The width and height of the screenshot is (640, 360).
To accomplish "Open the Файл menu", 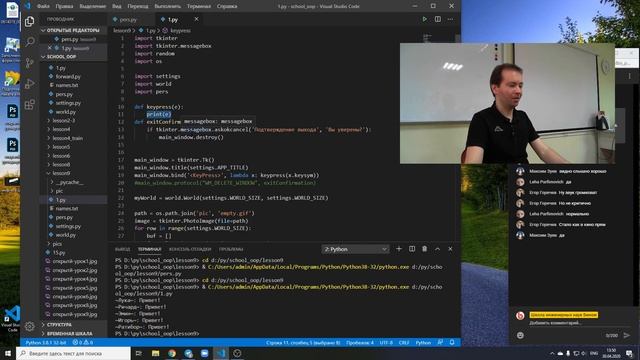I will tap(43, 6).
